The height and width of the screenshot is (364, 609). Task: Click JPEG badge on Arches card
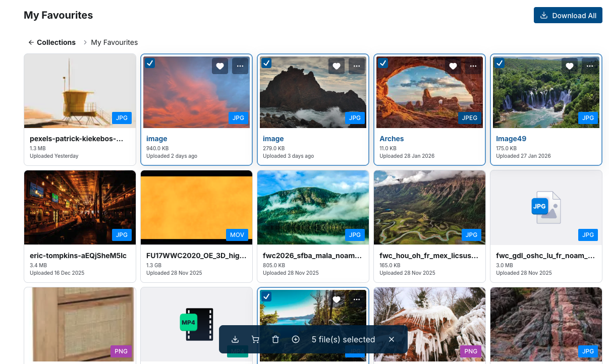[x=470, y=118]
